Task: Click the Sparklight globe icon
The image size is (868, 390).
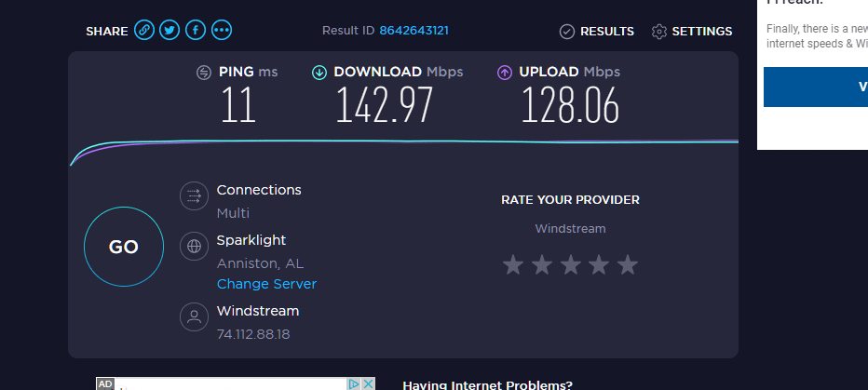Action: 195,246
